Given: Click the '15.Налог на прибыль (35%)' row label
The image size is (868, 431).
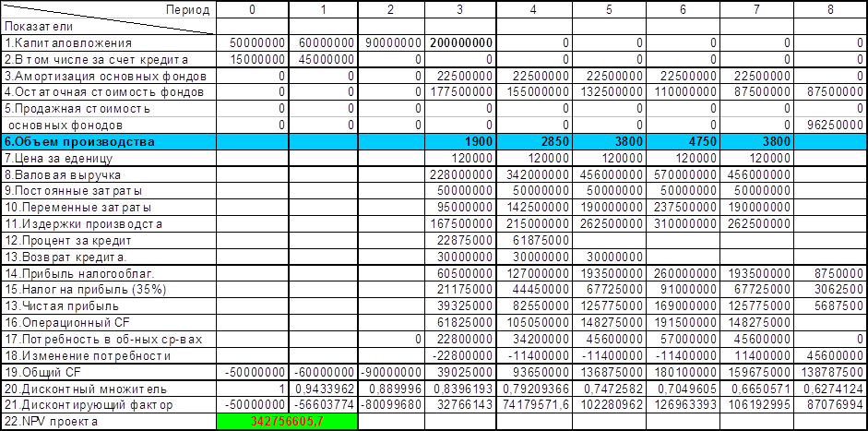Looking at the screenshot, I should [x=108, y=289].
